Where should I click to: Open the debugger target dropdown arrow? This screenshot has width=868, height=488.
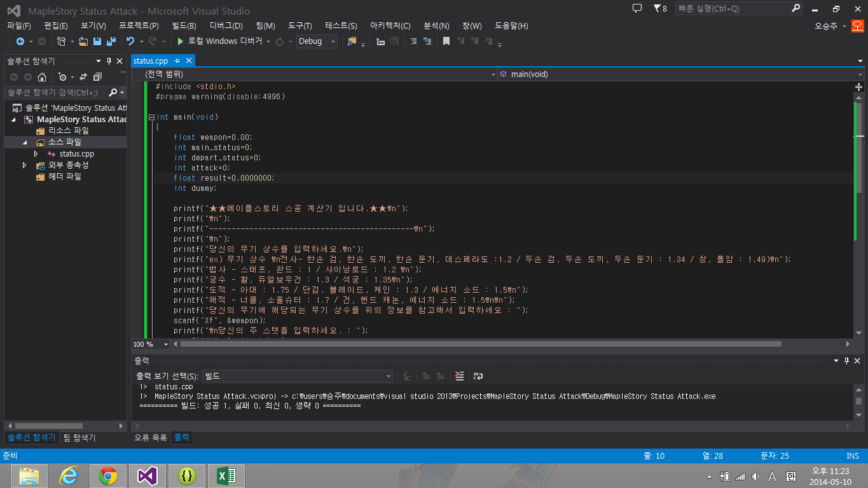(268, 42)
